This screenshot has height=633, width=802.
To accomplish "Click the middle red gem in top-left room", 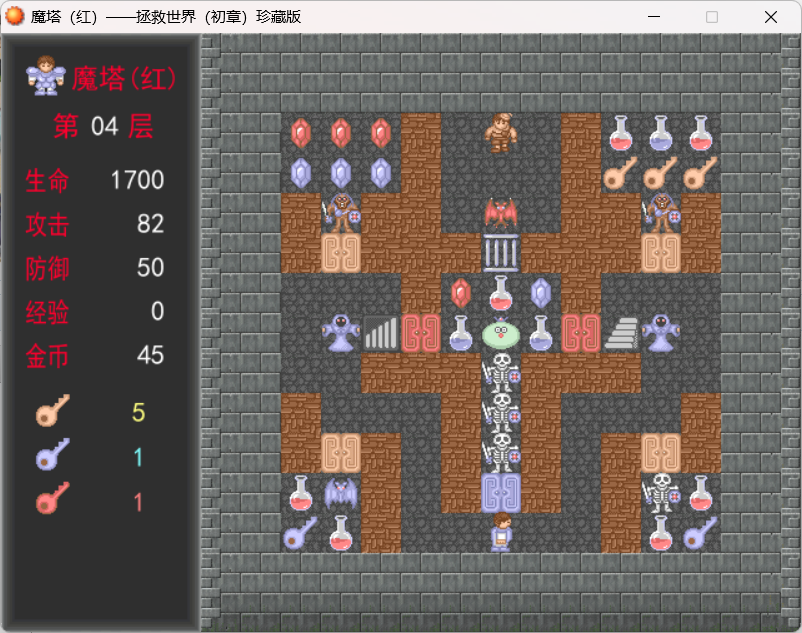I will pos(341,133).
